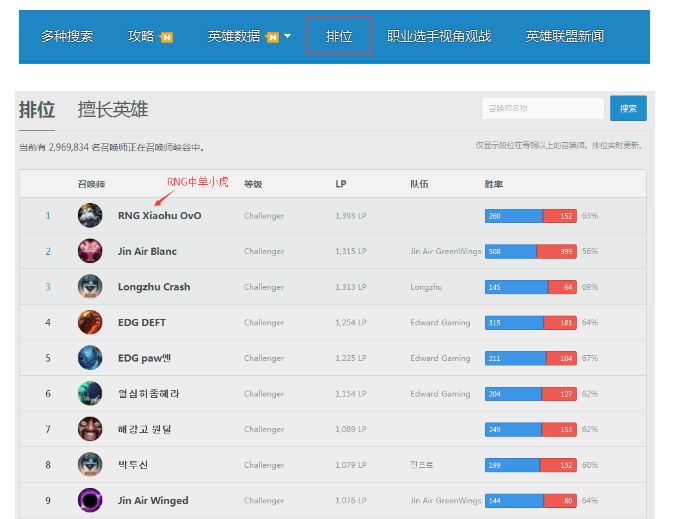
Task: Click EDG paw's 104 losses bar
Action: 561,358
